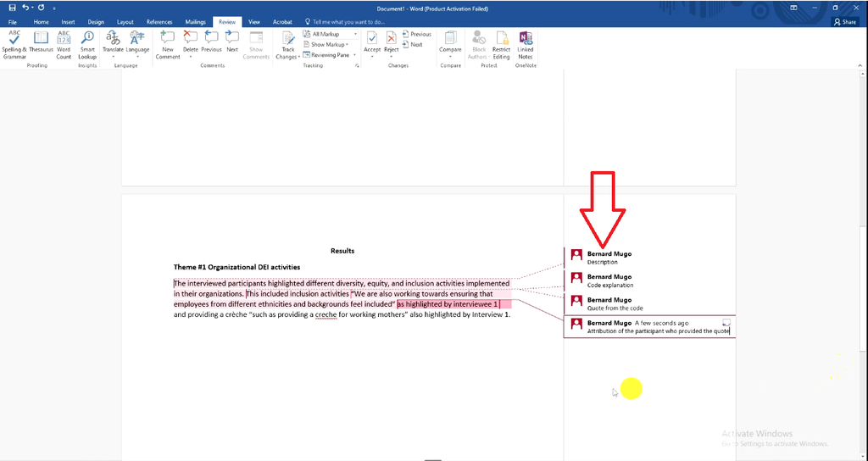Click Restrict Editing

pyautogui.click(x=502, y=46)
